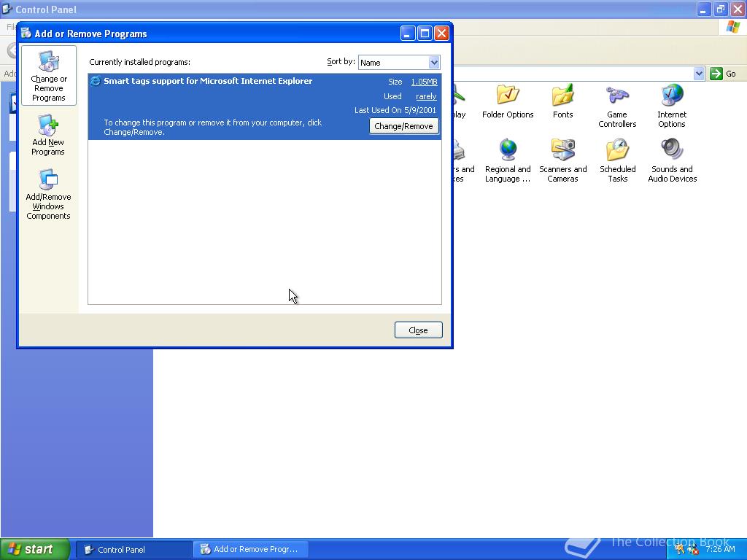Viewport: 747px width, 560px height.
Task: Open Game Controllers in Control Panel
Action: pos(617,106)
